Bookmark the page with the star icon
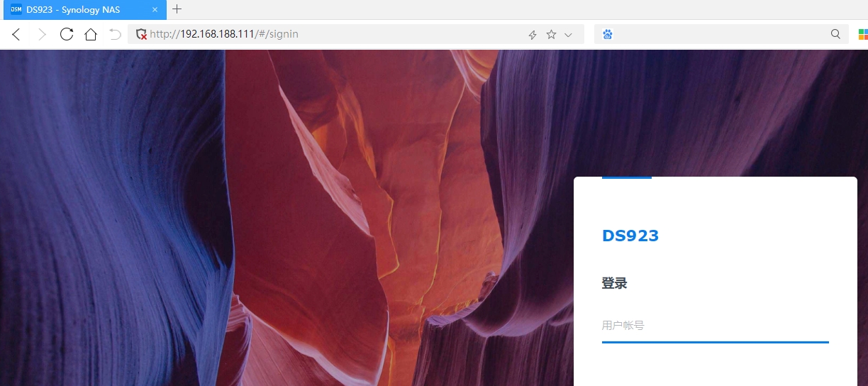 (551, 35)
